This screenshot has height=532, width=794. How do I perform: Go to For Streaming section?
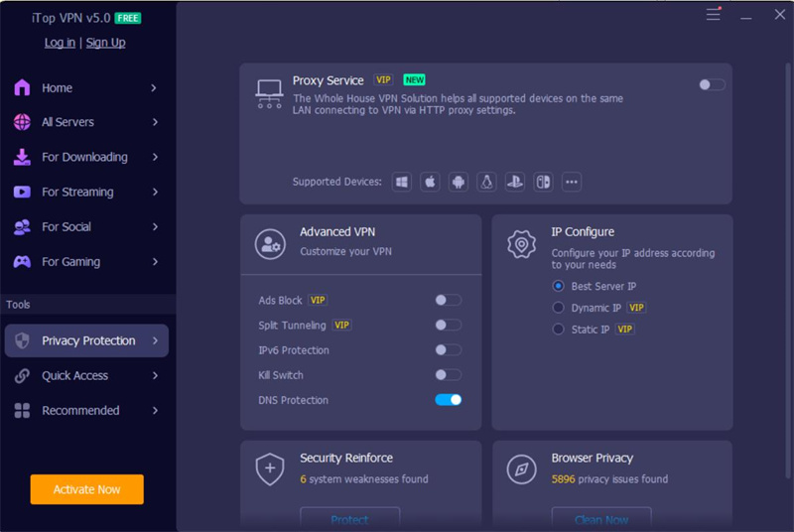(x=86, y=192)
